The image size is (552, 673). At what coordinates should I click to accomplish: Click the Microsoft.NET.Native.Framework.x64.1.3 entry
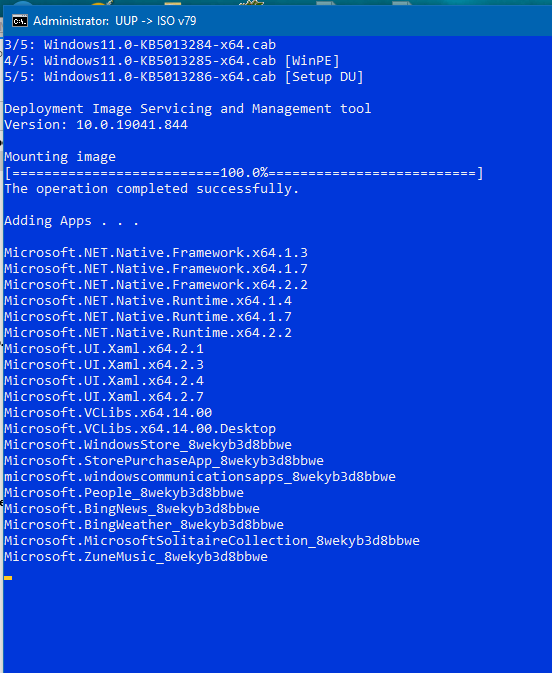(x=156, y=252)
